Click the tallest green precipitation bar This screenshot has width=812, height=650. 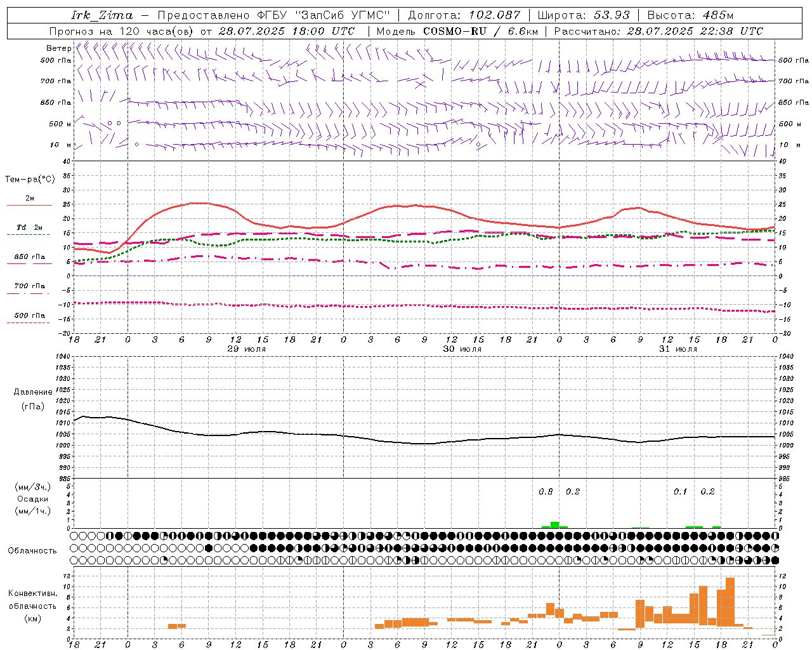[554, 525]
